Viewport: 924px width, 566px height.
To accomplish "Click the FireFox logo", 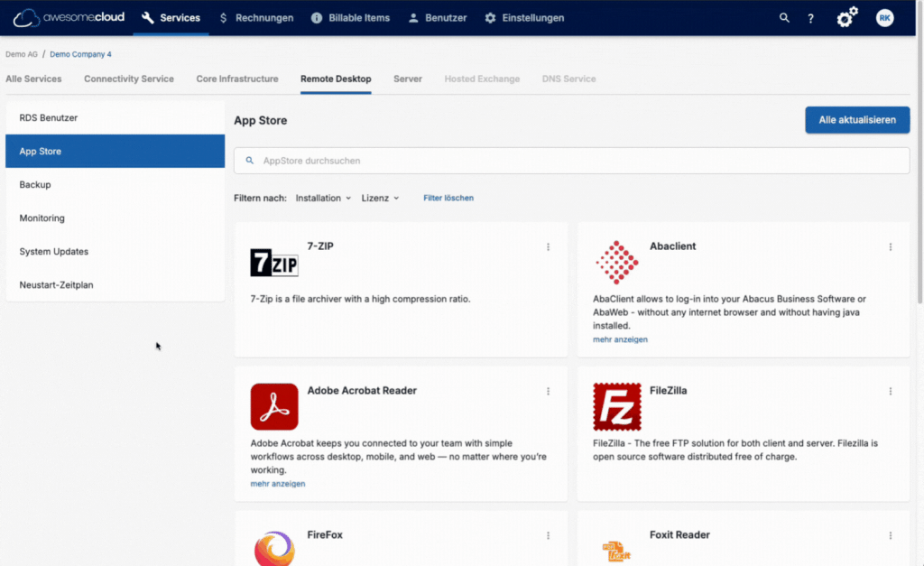I will point(274,548).
